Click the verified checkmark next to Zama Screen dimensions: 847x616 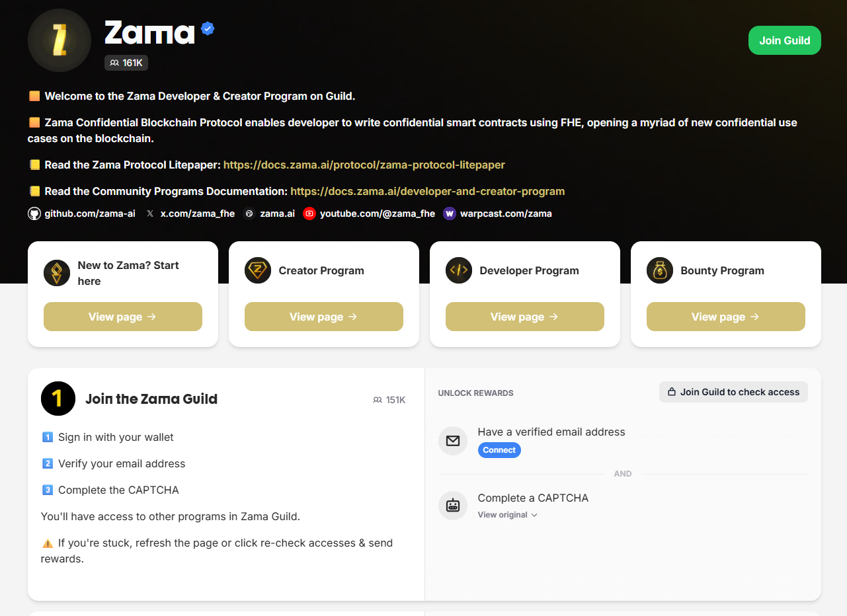pos(208,28)
